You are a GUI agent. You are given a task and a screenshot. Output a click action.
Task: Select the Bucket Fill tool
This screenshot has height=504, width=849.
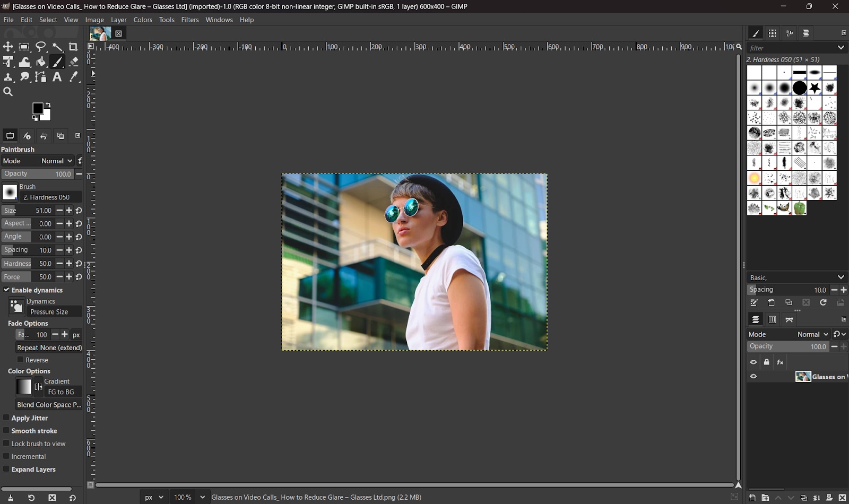pyautogui.click(x=41, y=62)
